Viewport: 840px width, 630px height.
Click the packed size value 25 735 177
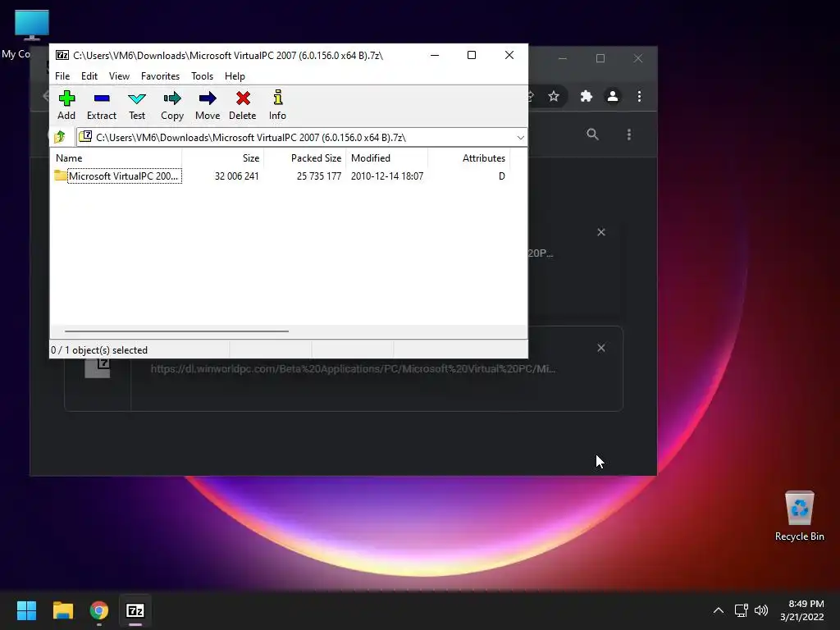pos(319,176)
